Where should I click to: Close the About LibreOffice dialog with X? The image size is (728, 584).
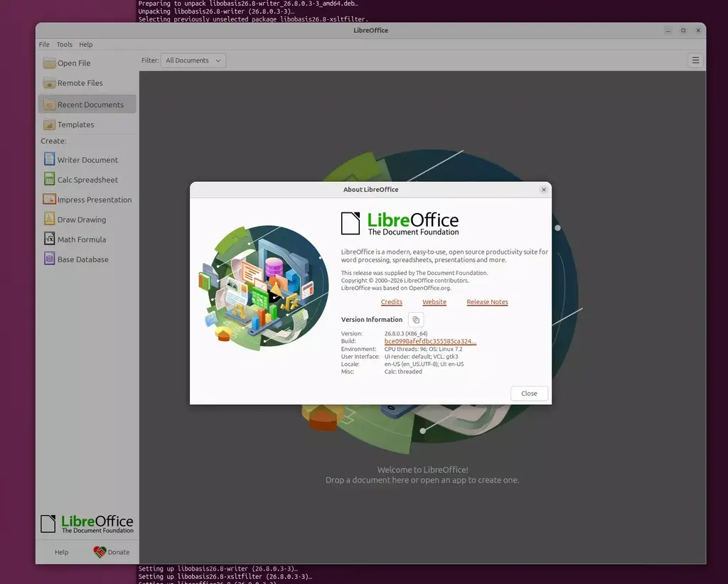pos(544,189)
